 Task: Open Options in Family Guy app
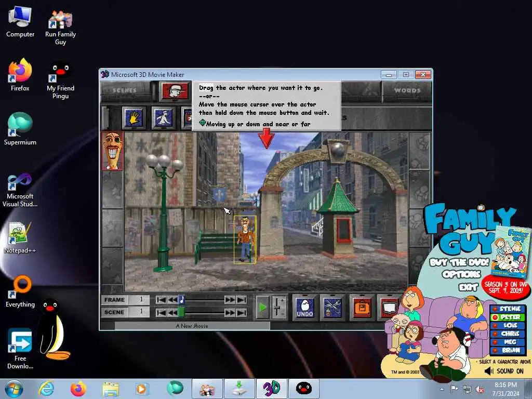[x=461, y=274]
